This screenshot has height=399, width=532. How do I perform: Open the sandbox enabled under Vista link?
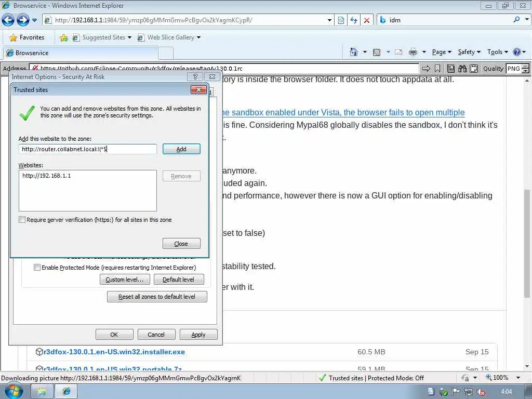coord(343,112)
